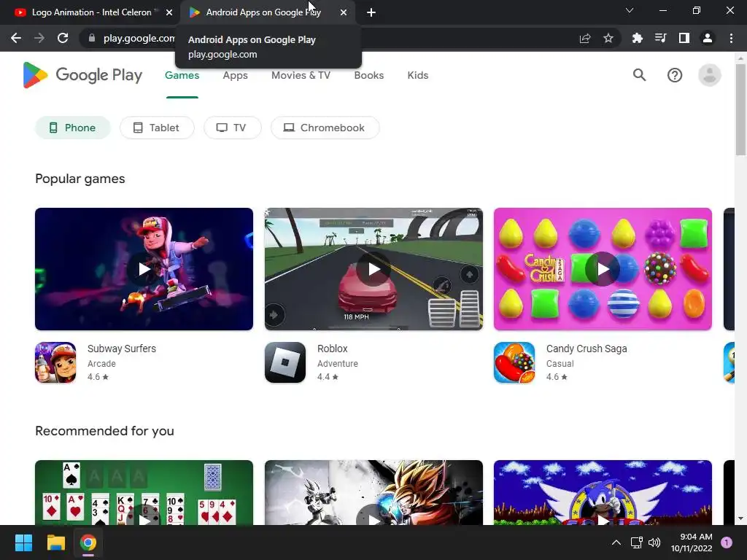
Task: Open the Dragon Ball game thumbnail
Action: [373, 492]
